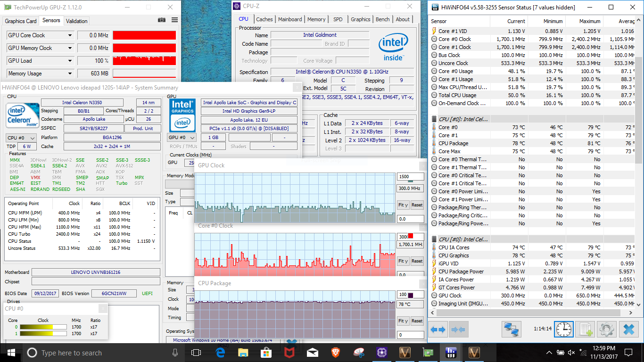Click the dark purple swatch on CPU Package graph
Image resolution: width=644 pixels, height=362 pixels.
point(411,295)
